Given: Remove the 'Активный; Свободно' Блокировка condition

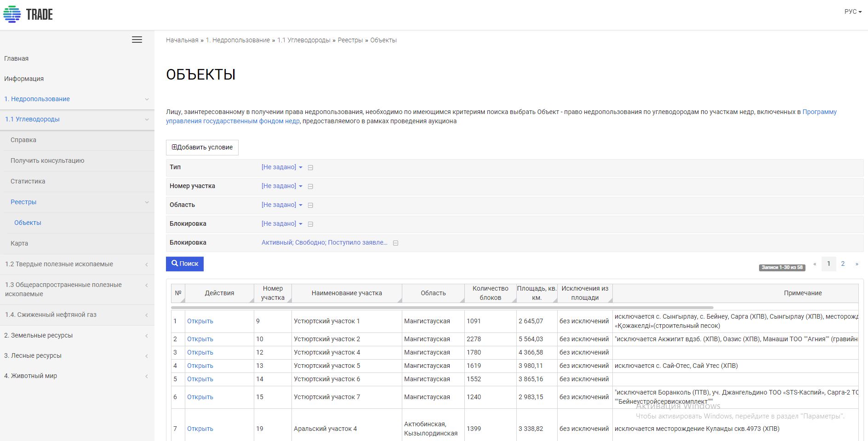Looking at the screenshot, I should click(395, 243).
